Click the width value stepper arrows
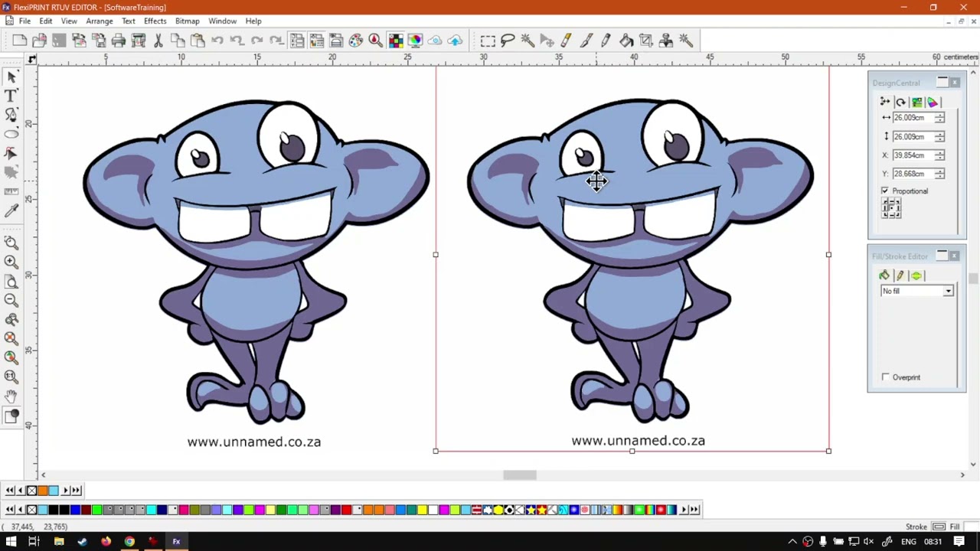The height and width of the screenshot is (551, 980). pyautogui.click(x=939, y=118)
